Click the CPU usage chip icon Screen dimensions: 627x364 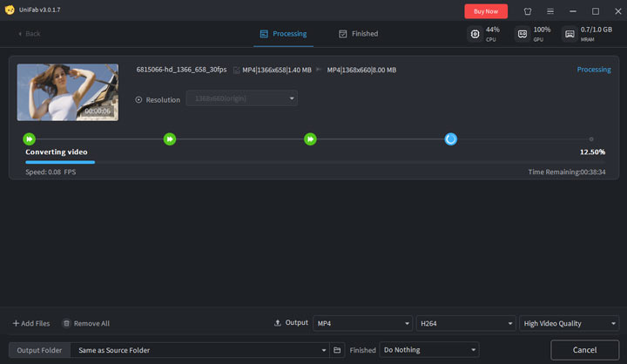point(475,34)
